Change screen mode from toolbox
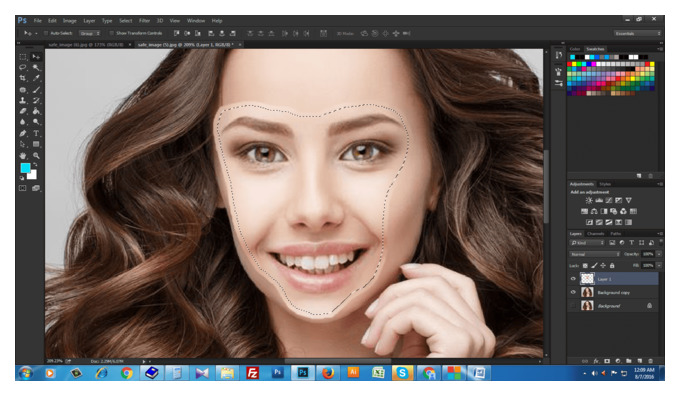Screen dimensions: 680x396 pyautogui.click(x=36, y=188)
